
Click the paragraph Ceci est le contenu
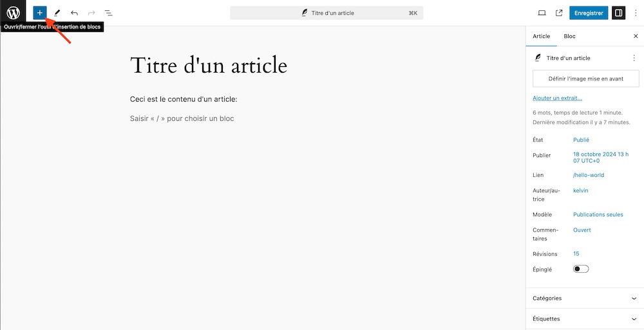[x=184, y=99]
